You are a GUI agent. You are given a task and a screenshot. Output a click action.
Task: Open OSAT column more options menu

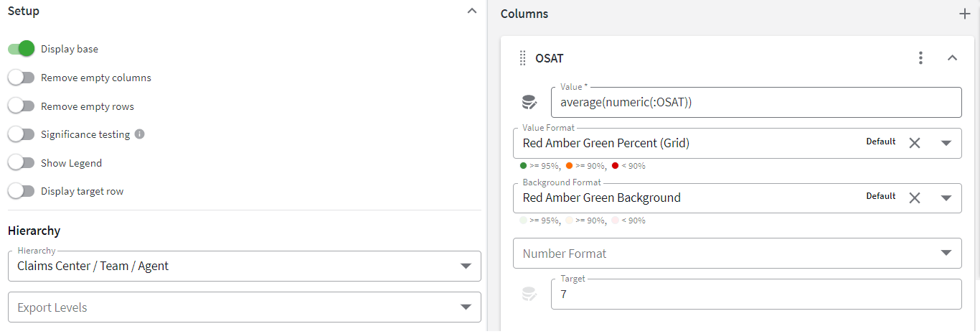[x=921, y=58]
